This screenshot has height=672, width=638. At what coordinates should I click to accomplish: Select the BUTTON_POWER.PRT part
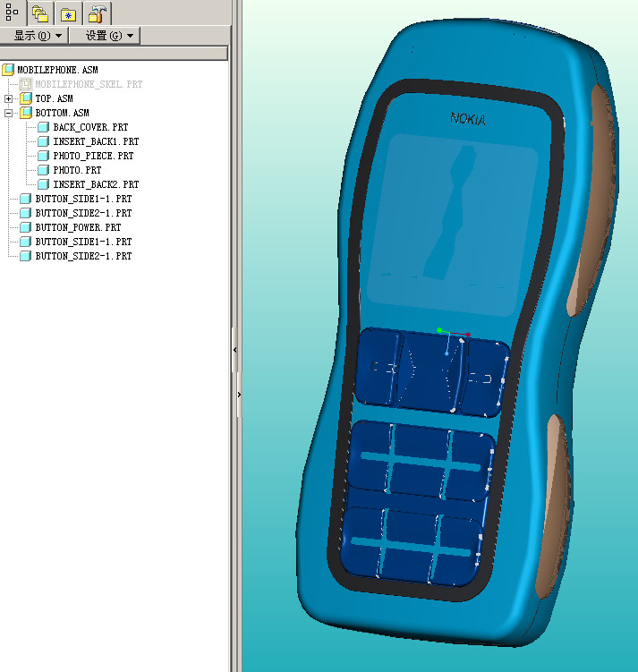tap(78, 227)
